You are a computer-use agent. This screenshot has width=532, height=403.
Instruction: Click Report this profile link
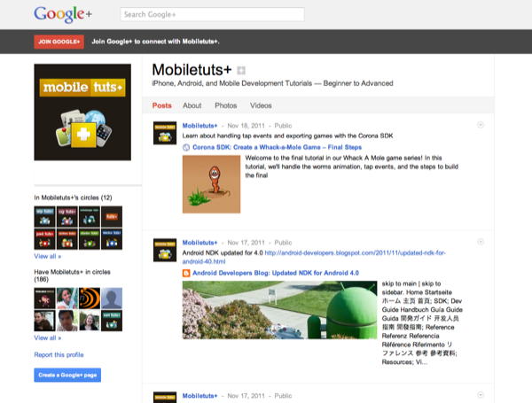(59, 355)
